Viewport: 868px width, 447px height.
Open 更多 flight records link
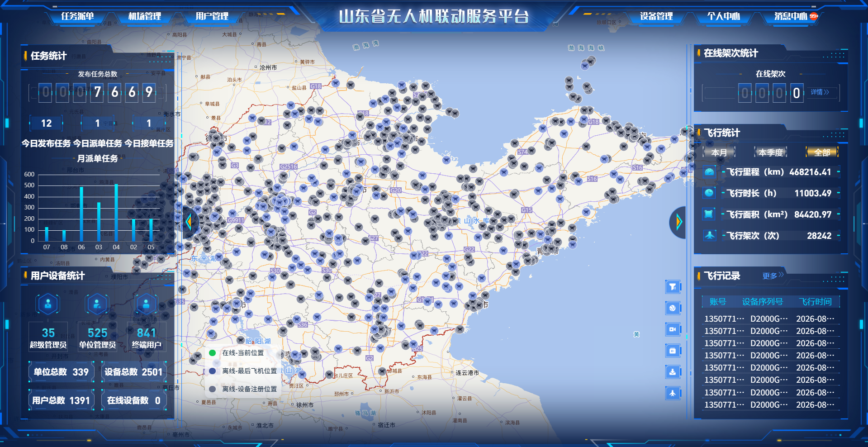(773, 276)
